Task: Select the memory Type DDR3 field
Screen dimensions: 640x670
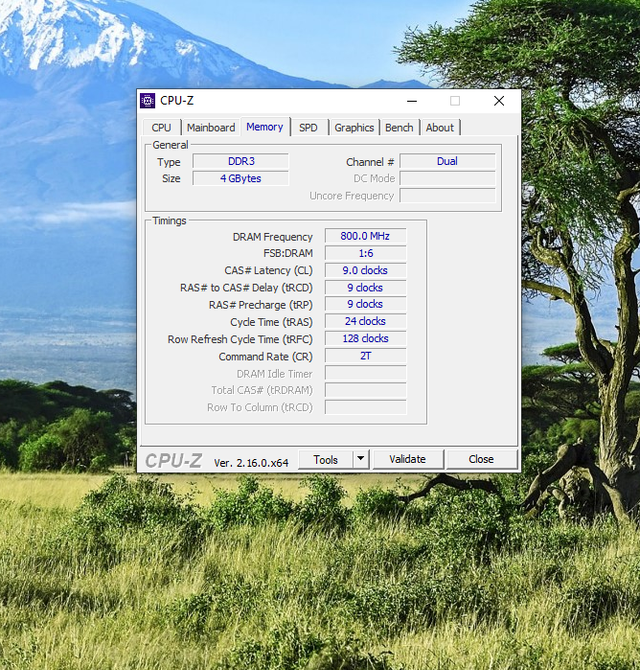Action: pos(240,161)
